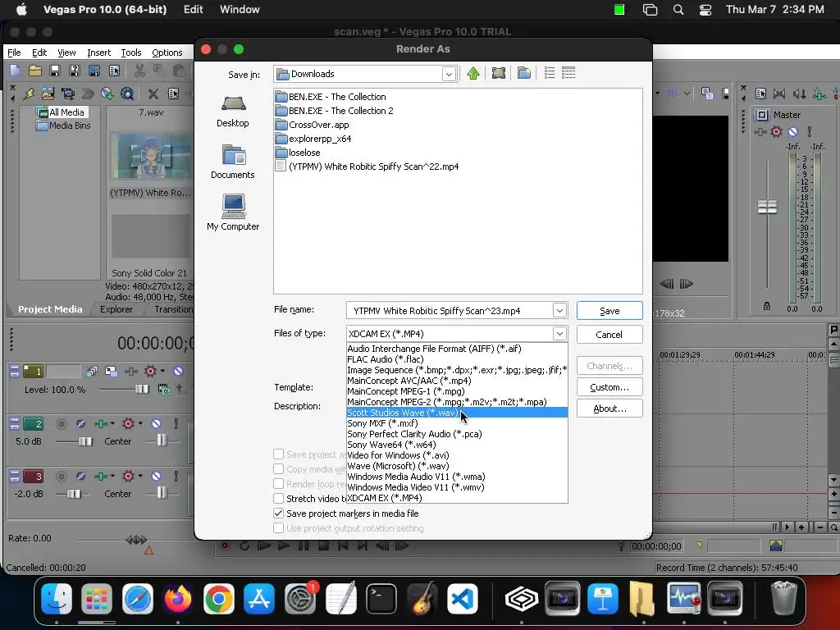Select Media Bins in Project Media tree

(x=70, y=126)
